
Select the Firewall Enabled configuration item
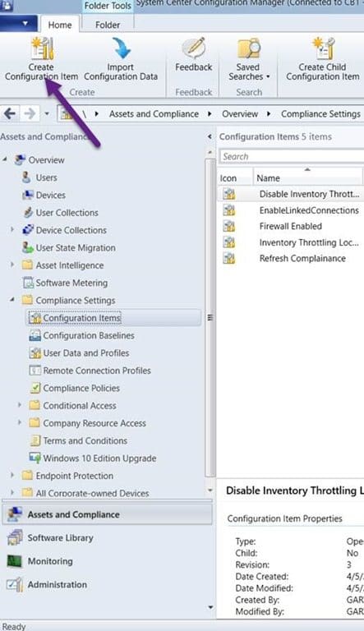tap(290, 226)
